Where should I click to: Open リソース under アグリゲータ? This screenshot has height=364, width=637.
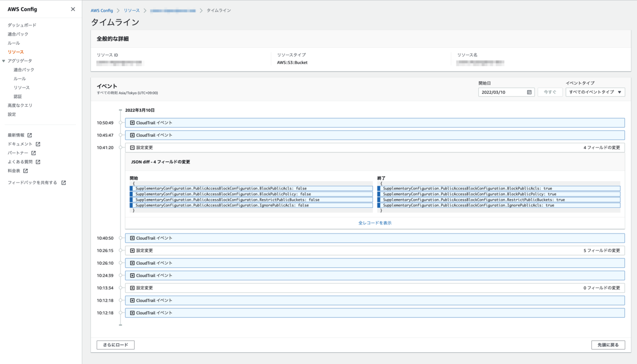[22, 88]
